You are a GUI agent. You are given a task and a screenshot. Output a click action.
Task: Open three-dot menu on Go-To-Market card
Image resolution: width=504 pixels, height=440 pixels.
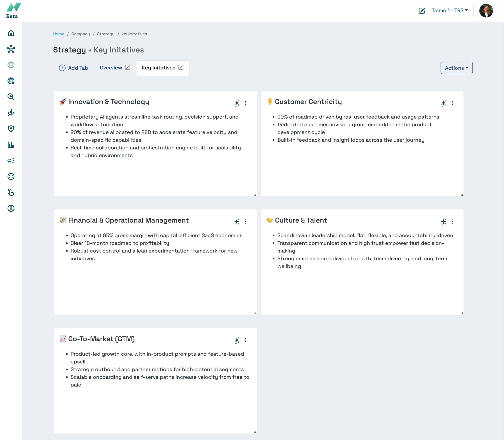246,340
